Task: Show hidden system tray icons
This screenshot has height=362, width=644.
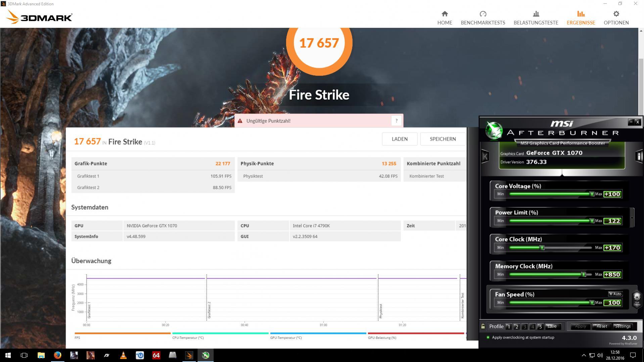Action: coord(584,355)
